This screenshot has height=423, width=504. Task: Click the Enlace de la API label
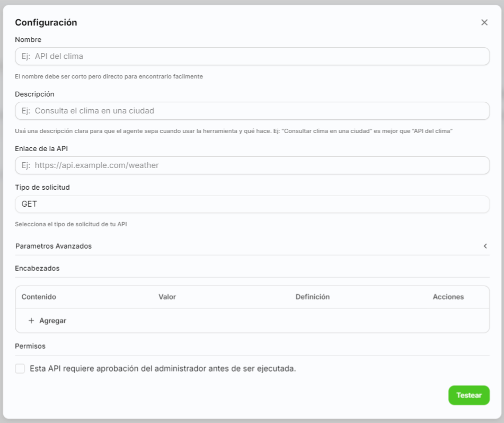click(41, 148)
